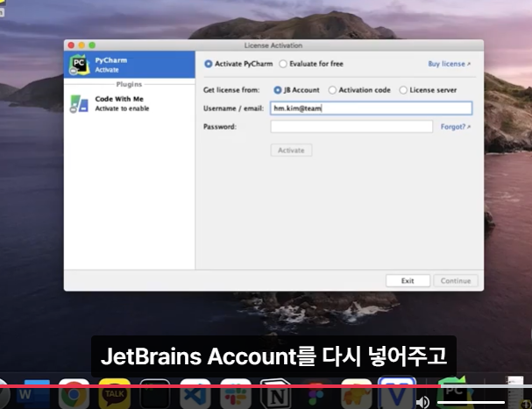Open Notion from the dock
Viewport: 532px width, 409px height.
point(276,394)
